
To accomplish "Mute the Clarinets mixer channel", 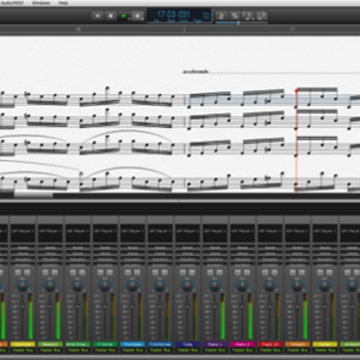I will coord(18,273).
